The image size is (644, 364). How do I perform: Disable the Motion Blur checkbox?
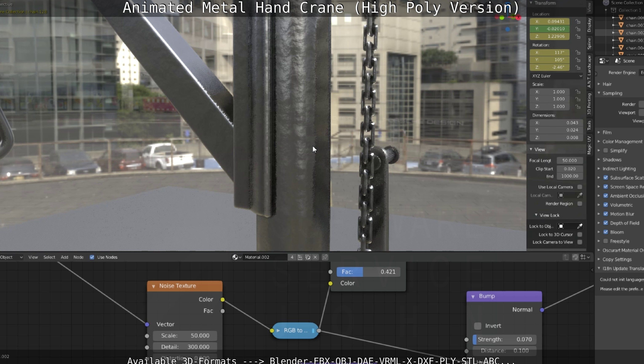click(605, 214)
